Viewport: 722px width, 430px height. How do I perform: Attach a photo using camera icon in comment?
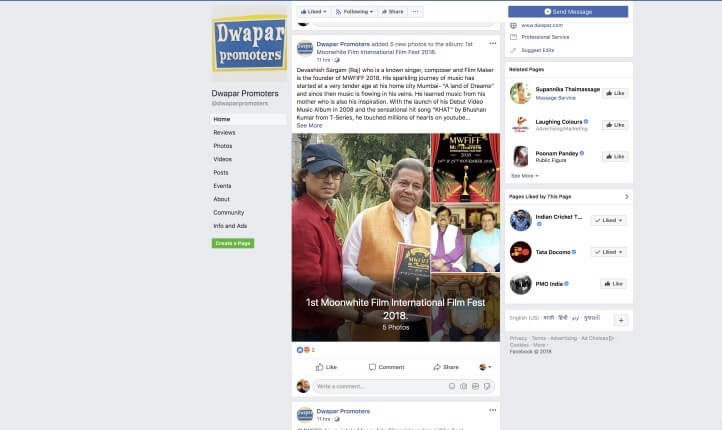click(464, 386)
